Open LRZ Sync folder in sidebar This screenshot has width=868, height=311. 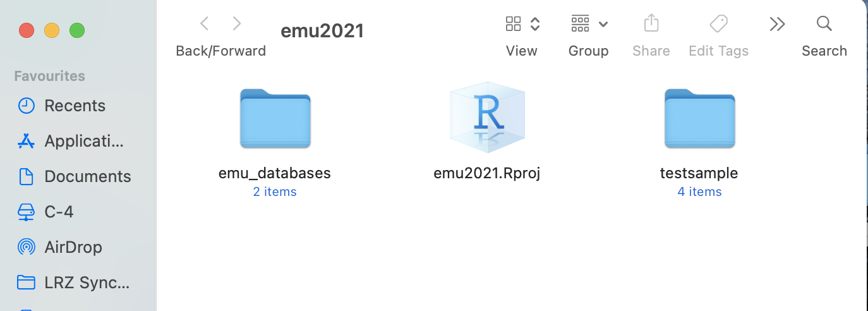pos(87,283)
